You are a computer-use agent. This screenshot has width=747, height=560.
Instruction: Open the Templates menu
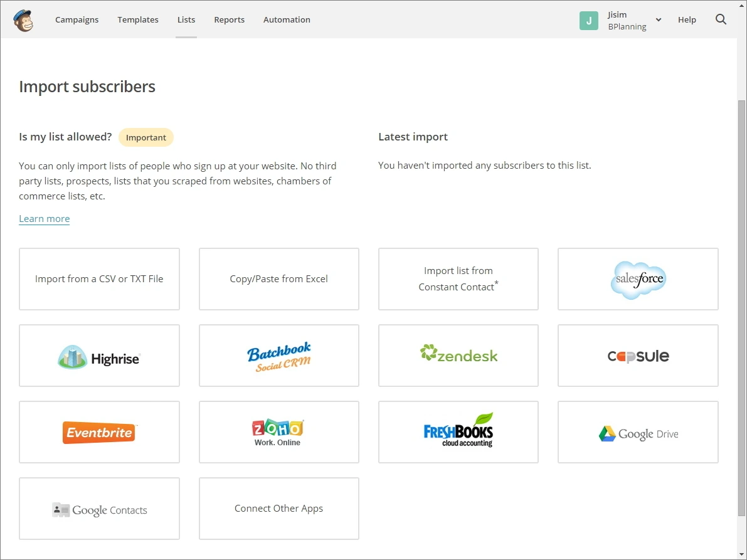coord(138,19)
